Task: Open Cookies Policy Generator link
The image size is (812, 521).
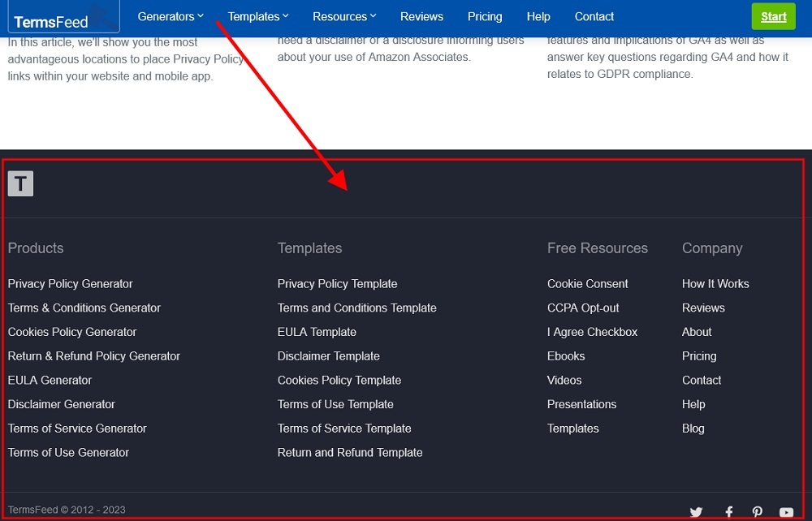Action: click(x=72, y=332)
